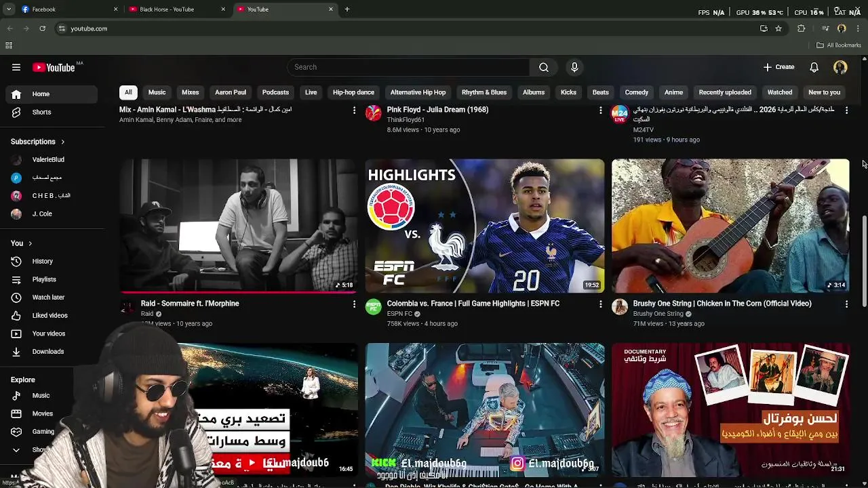The height and width of the screenshot is (488, 868).
Task: Open more options for Colombia vs. France video
Action: [600, 304]
